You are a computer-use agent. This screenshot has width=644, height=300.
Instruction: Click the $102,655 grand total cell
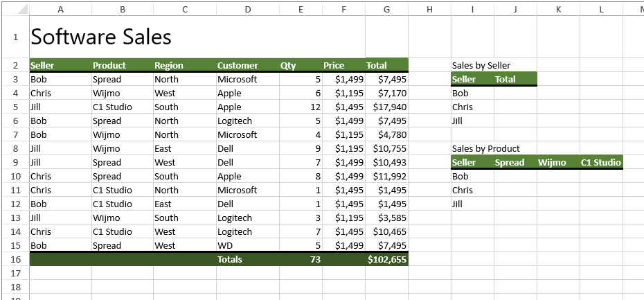(387, 259)
